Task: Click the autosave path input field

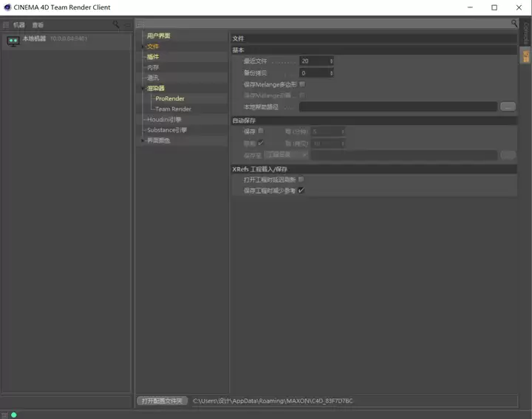Action: pos(404,155)
